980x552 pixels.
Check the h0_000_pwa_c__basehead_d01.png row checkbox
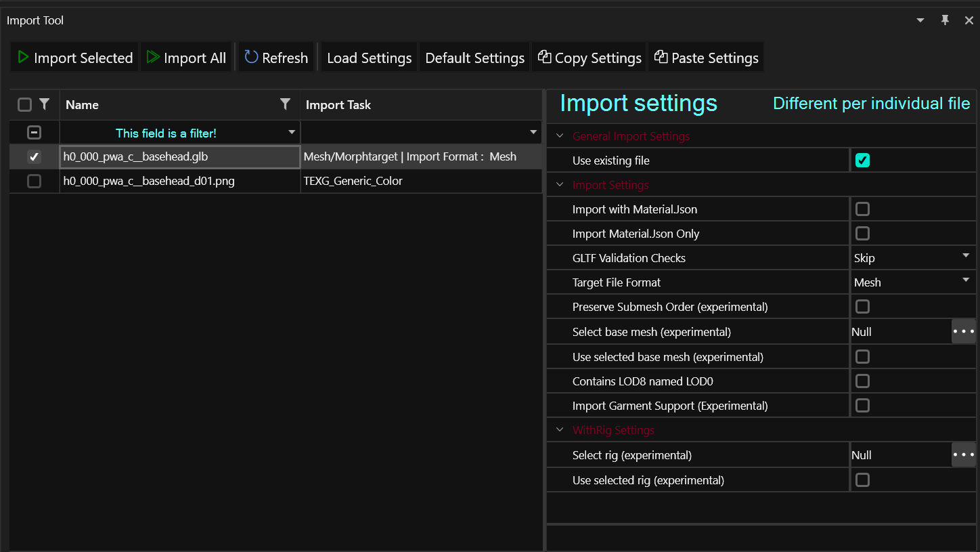coord(34,181)
